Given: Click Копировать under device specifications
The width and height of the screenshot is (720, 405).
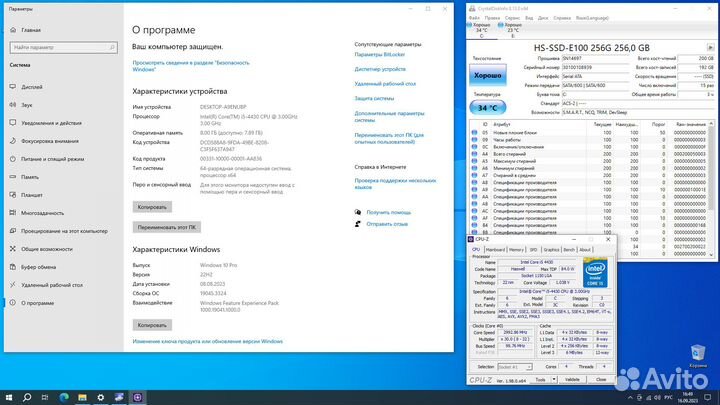Looking at the screenshot, I should [152, 207].
